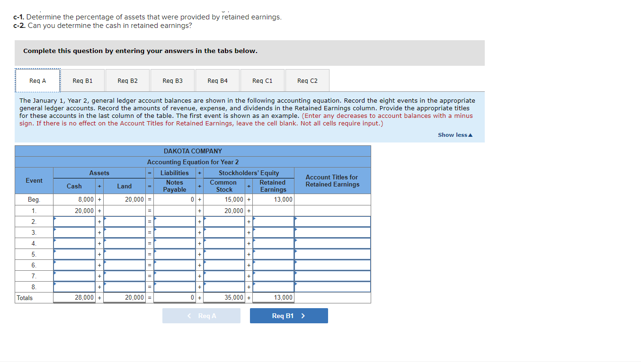Click beginning Retained Earnings 13,000
641x364 pixels.
tap(283, 200)
